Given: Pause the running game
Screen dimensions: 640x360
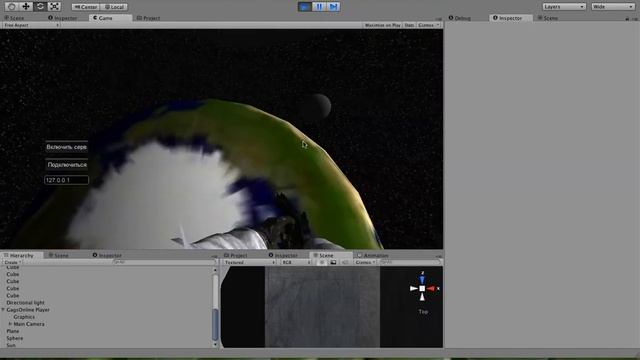Looking at the screenshot, I should pyautogui.click(x=319, y=7).
